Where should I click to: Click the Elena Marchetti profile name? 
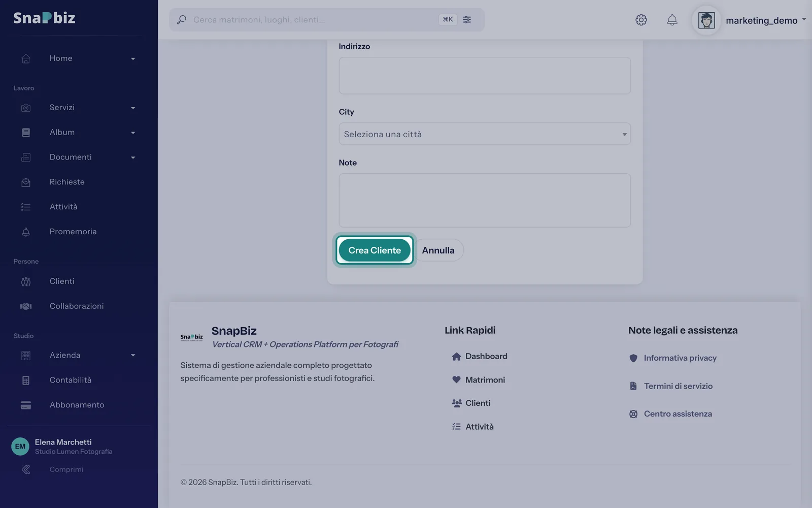63,442
